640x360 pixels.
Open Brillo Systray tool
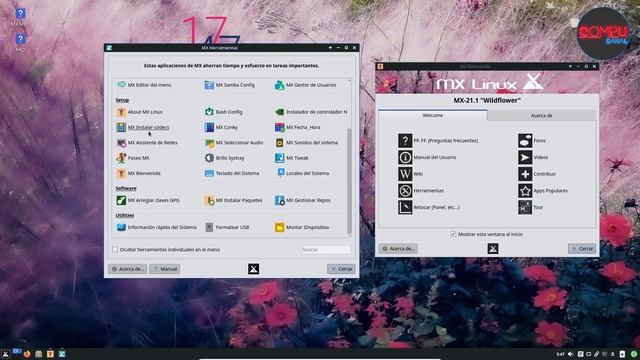224,158
